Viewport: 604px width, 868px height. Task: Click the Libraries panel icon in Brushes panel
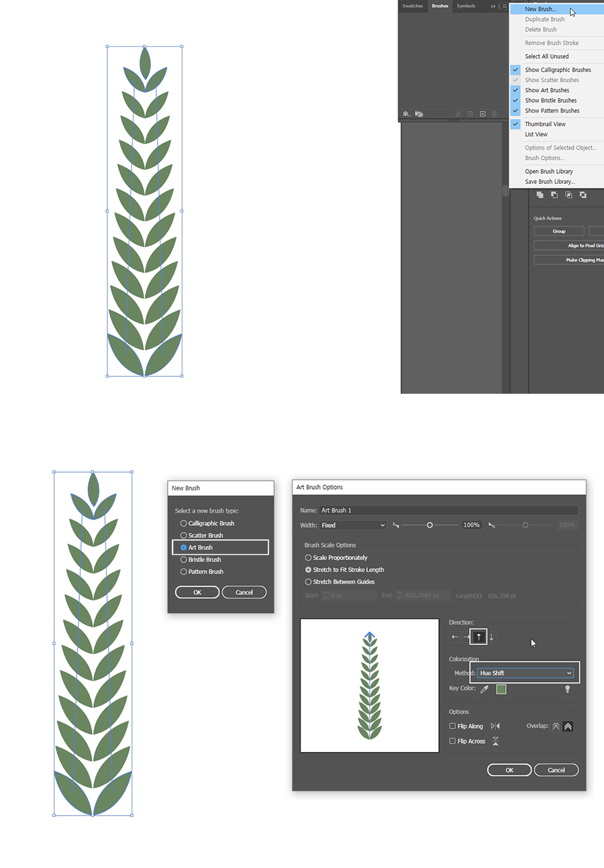[x=419, y=114]
